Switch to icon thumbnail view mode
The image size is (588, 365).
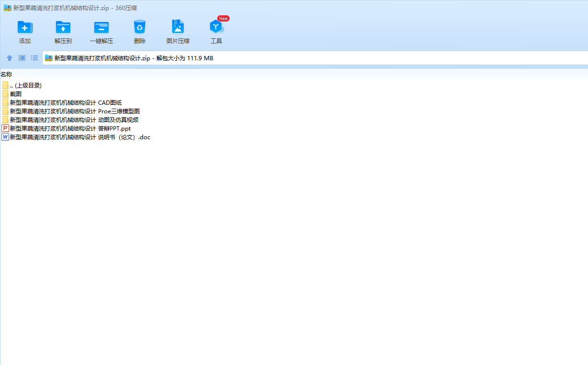(x=22, y=58)
